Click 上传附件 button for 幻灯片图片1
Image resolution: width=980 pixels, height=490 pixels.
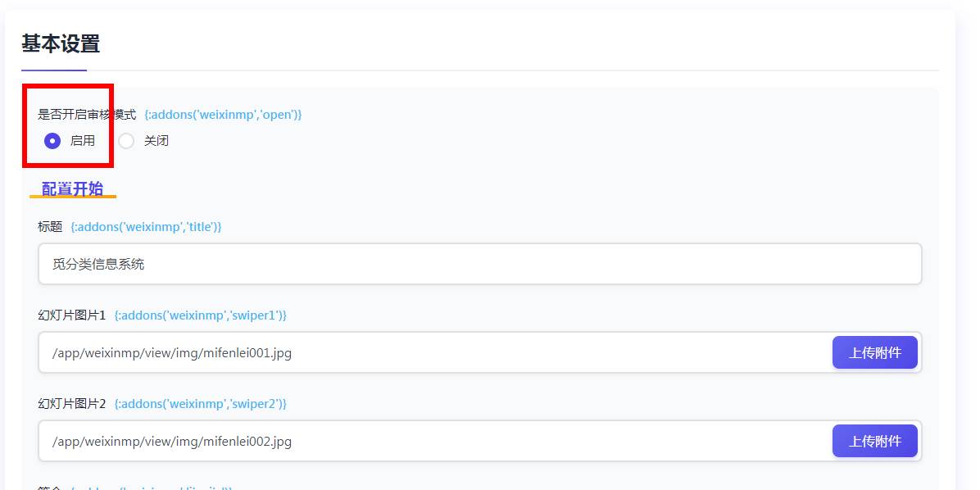(874, 352)
